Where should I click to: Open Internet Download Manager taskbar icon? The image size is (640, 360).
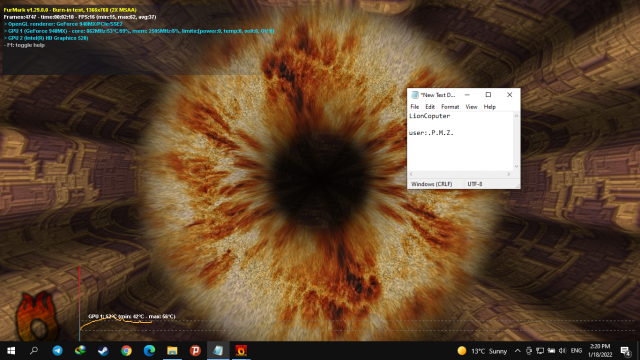[x=80, y=351]
